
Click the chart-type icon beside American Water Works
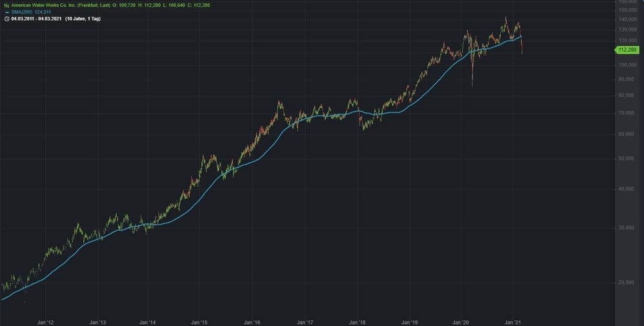click(6, 5)
